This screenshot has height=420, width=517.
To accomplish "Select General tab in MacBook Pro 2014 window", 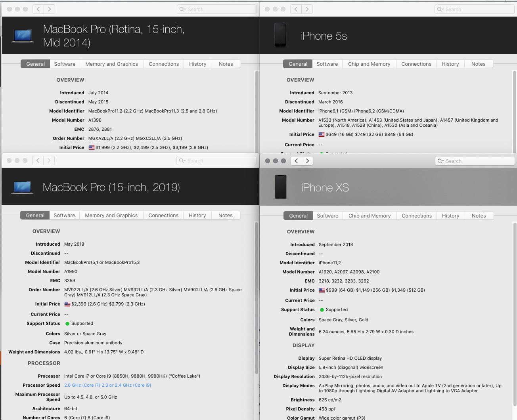I will coord(35,64).
